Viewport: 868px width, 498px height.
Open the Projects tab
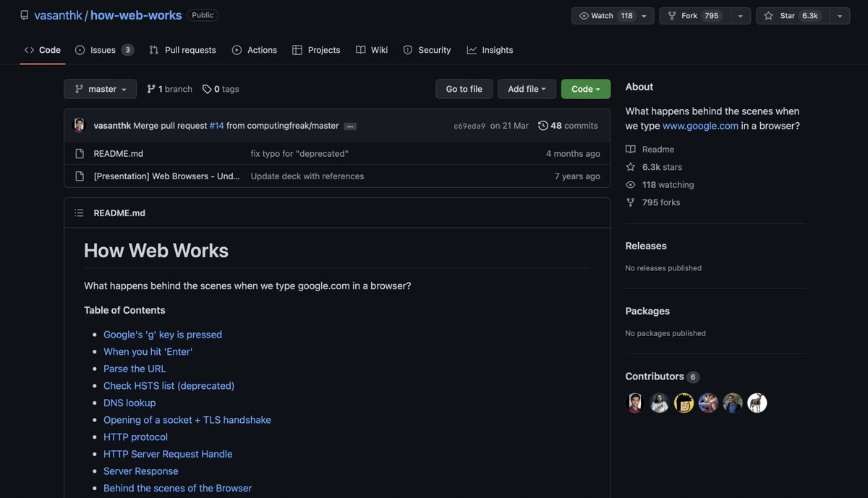pyautogui.click(x=316, y=50)
